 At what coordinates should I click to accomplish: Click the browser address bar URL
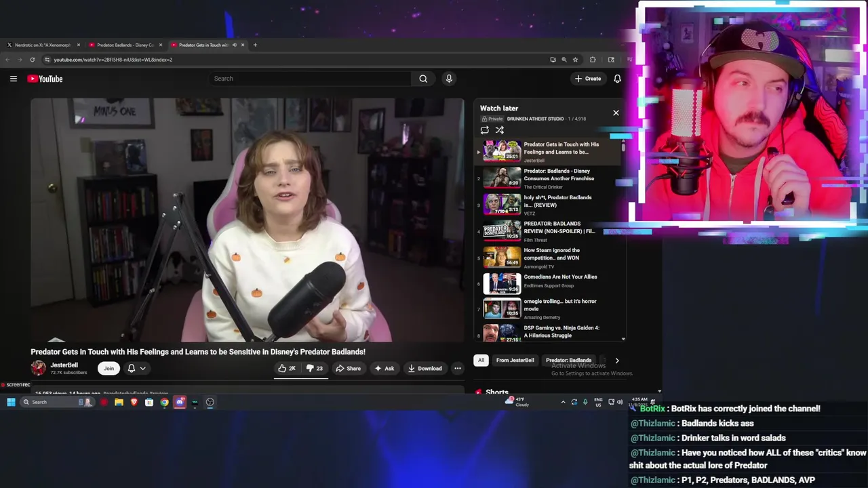[x=113, y=60]
